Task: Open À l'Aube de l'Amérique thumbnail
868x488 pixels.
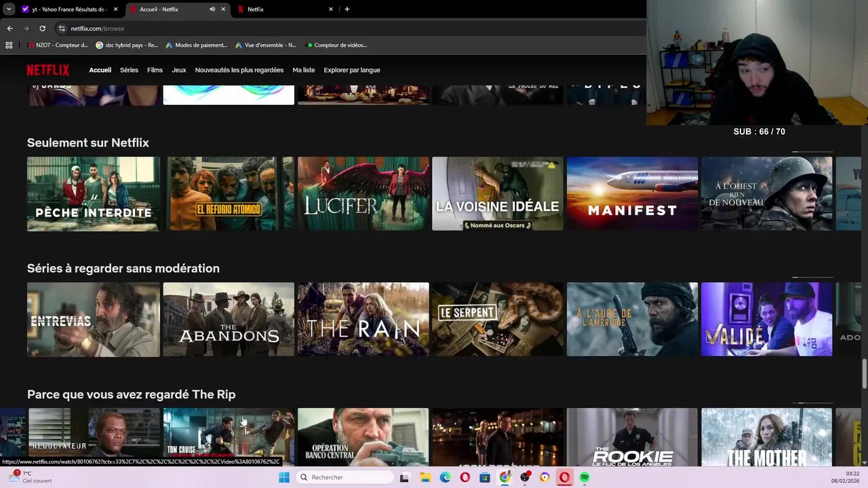Action: (632, 319)
